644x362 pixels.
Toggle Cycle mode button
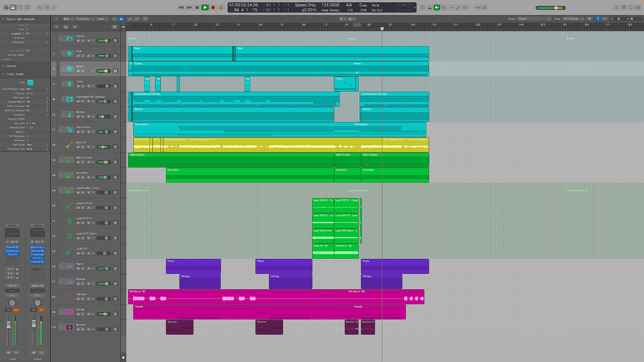click(221, 7)
